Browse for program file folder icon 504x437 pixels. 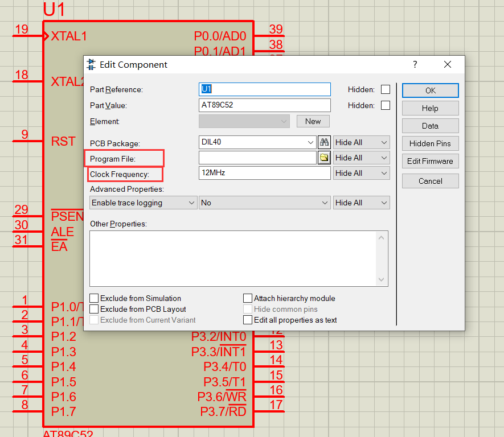point(324,158)
